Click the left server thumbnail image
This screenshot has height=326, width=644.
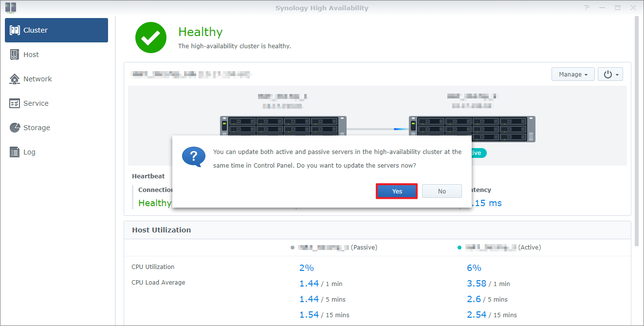point(283,126)
